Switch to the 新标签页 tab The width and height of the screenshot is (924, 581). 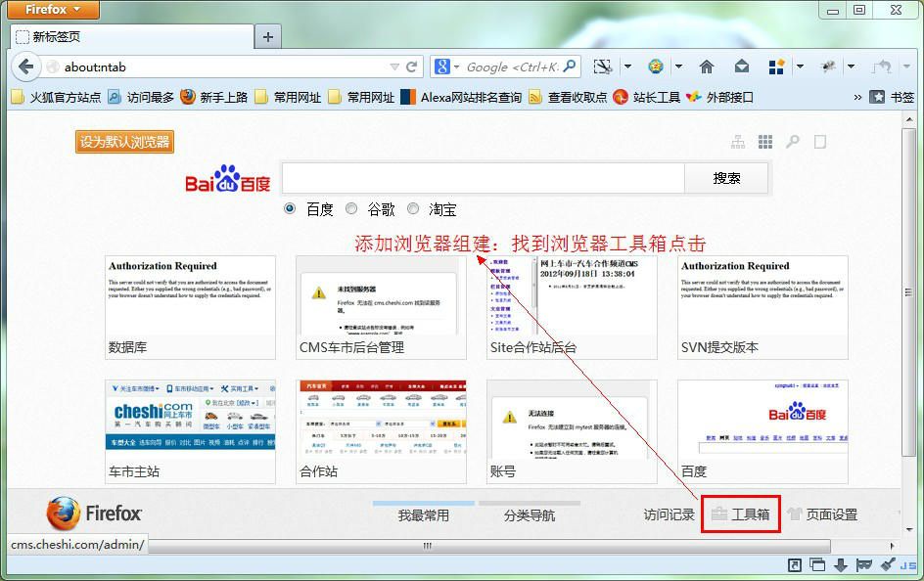[x=132, y=37]
